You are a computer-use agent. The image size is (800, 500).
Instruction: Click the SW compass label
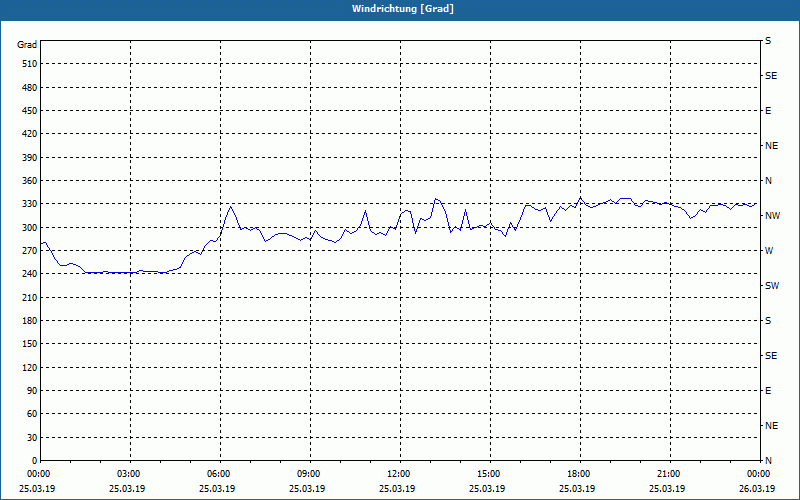pos(772,286)
